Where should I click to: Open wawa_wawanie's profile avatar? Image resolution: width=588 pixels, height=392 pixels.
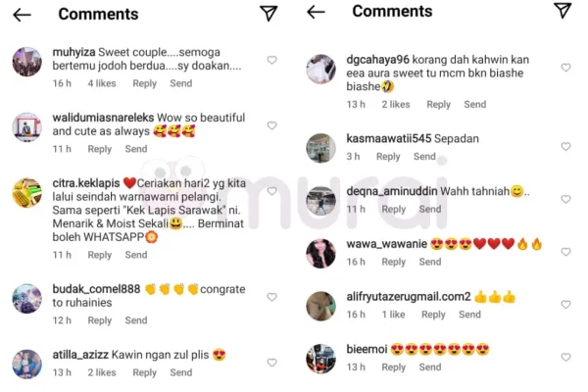tap(320, 253)
